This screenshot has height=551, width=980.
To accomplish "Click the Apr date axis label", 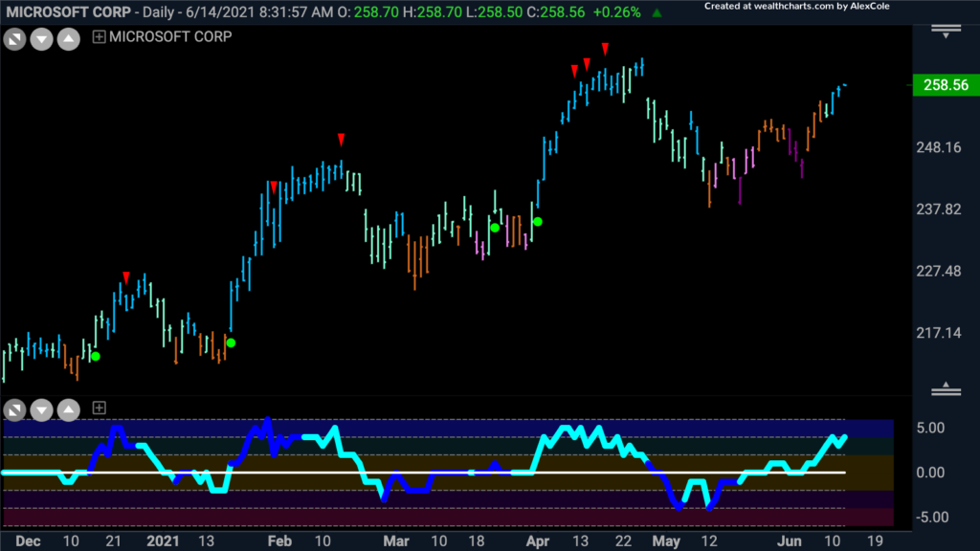I will [x=538, y=541].
